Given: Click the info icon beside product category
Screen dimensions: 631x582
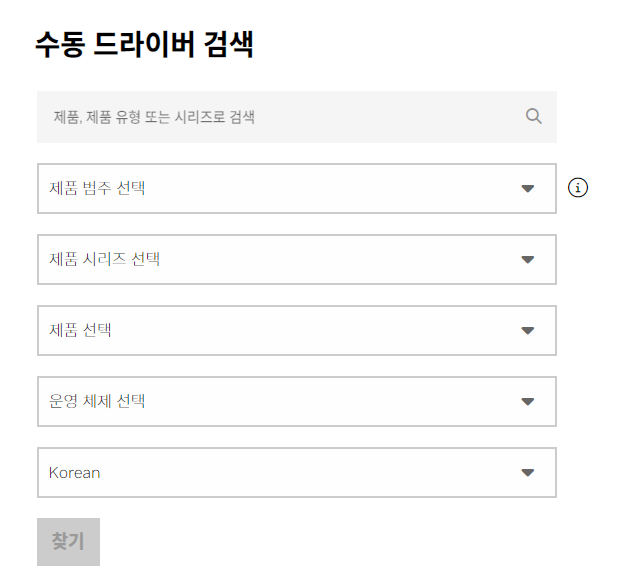Looking at the screenshot, I should coord(577,187).
